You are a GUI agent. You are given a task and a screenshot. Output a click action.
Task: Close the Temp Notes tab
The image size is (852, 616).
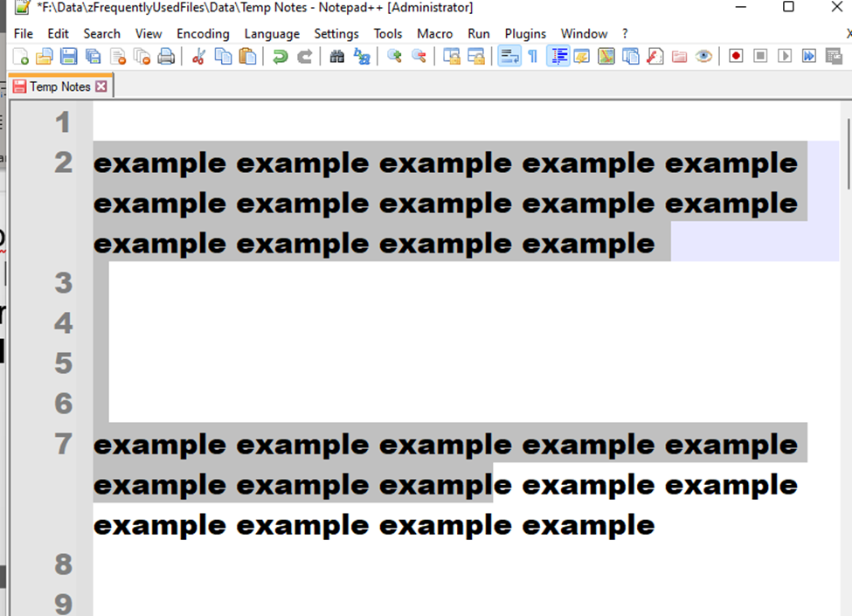(x=100, y=87)
